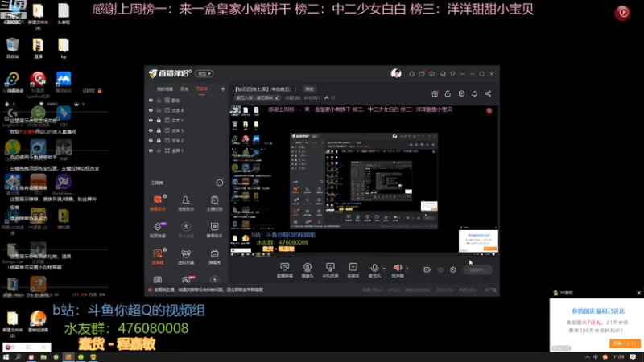Click the grey live-status button at bottom right
Screen dimensions: 644x362
(478, 270)
